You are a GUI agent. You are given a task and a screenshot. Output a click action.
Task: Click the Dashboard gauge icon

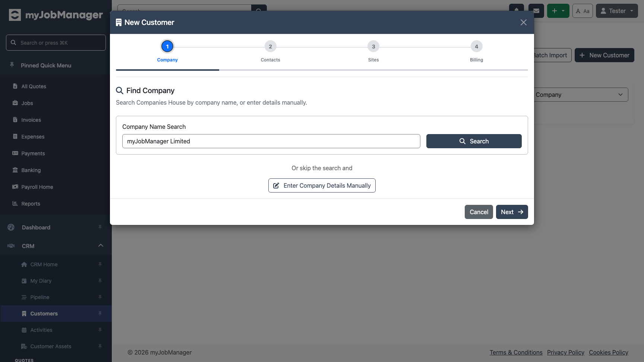tap(11, 227)
